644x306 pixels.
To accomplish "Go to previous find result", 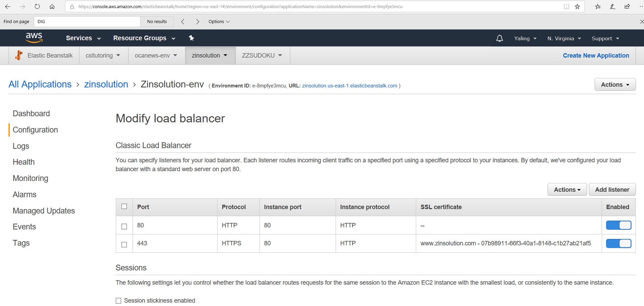I will tap(183, 22).
